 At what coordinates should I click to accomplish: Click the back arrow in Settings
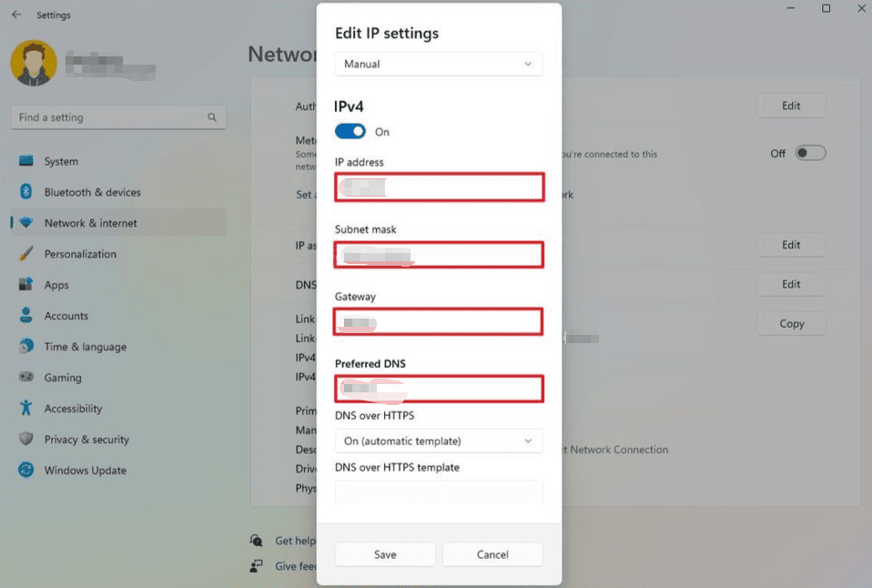tap(16, 15)
